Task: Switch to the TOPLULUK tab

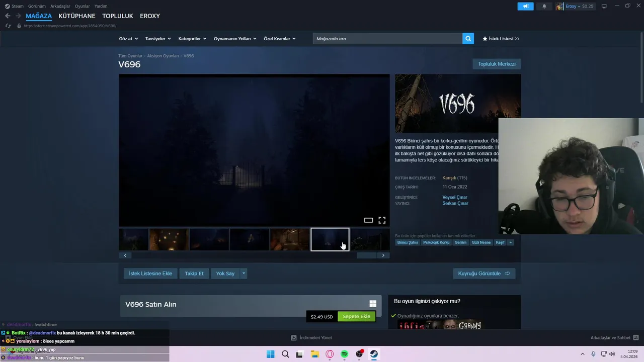Action: [118, 16]
